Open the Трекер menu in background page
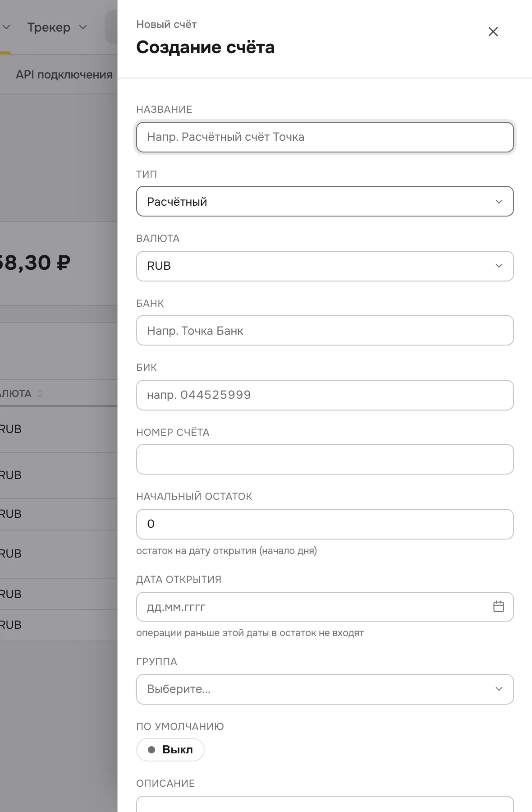532x812 pixels. click(57, 27)
